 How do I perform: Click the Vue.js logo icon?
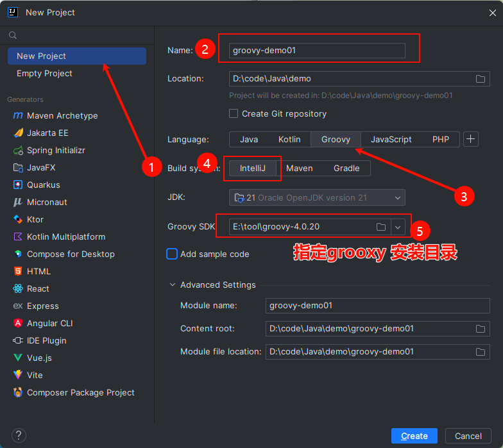18,358
